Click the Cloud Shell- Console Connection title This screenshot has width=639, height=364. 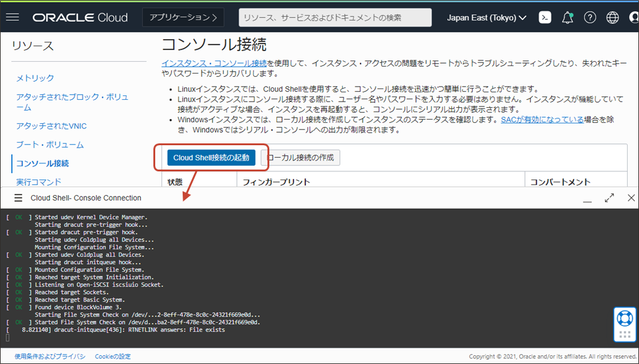pyautogui.click(x=86, y=198)
